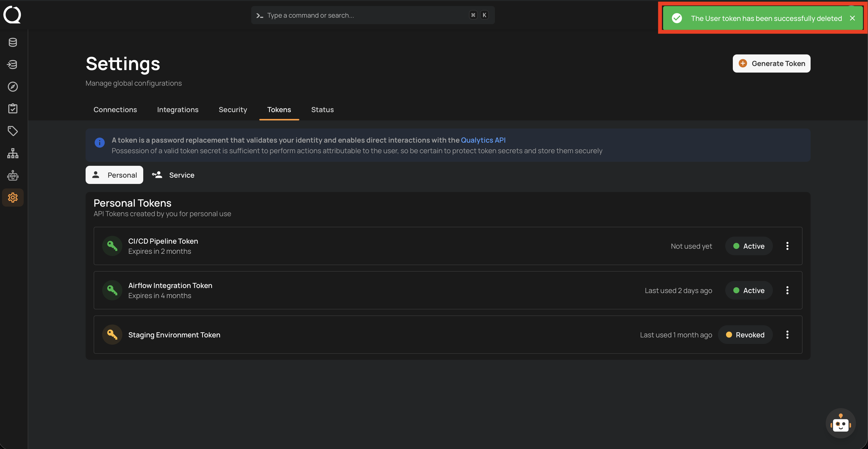Switch to the Status tab

322,110
